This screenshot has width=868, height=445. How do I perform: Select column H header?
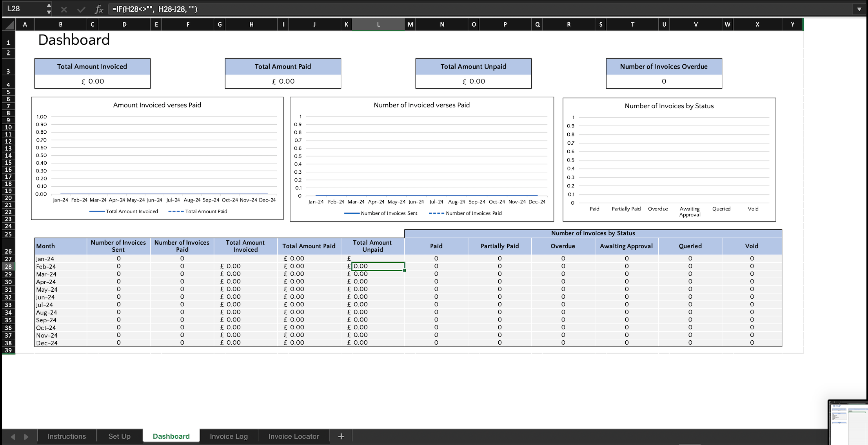[x=251, y=24]
